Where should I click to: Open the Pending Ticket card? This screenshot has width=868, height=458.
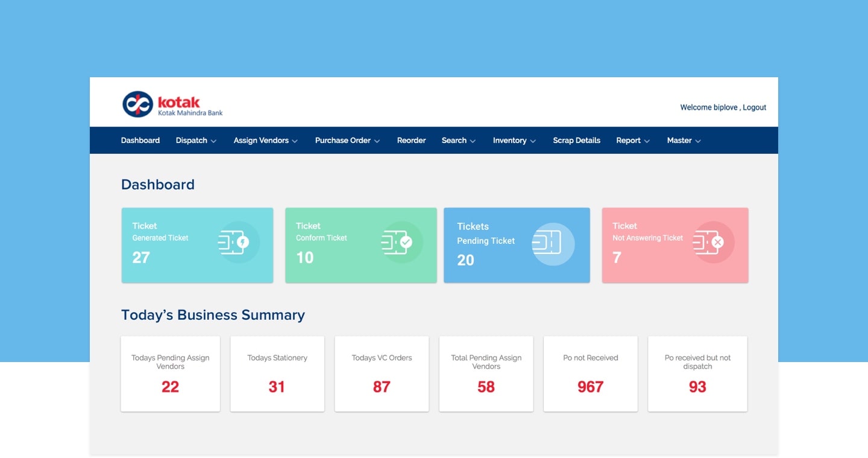(517, 245)
